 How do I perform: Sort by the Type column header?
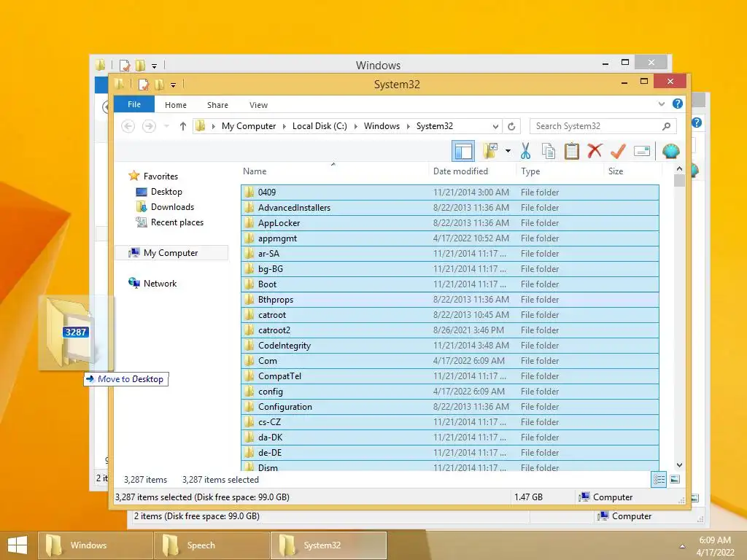530,171
